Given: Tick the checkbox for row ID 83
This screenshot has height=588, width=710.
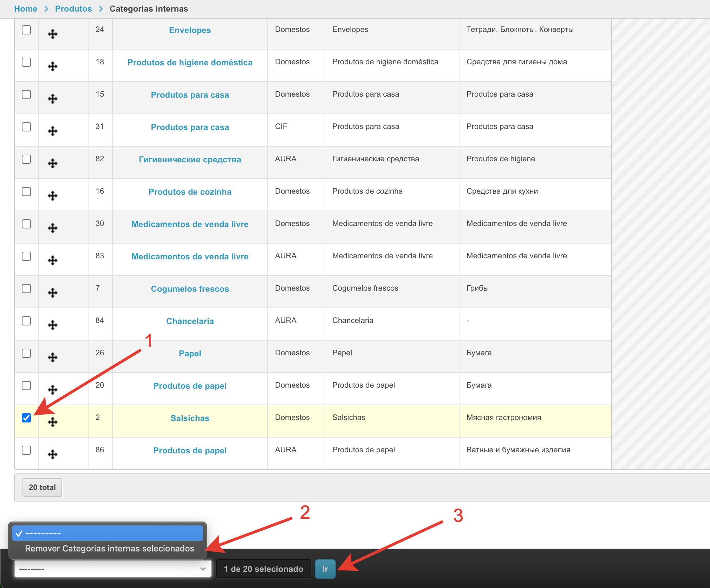Looking at the screenshot, I should click(26, 256).
